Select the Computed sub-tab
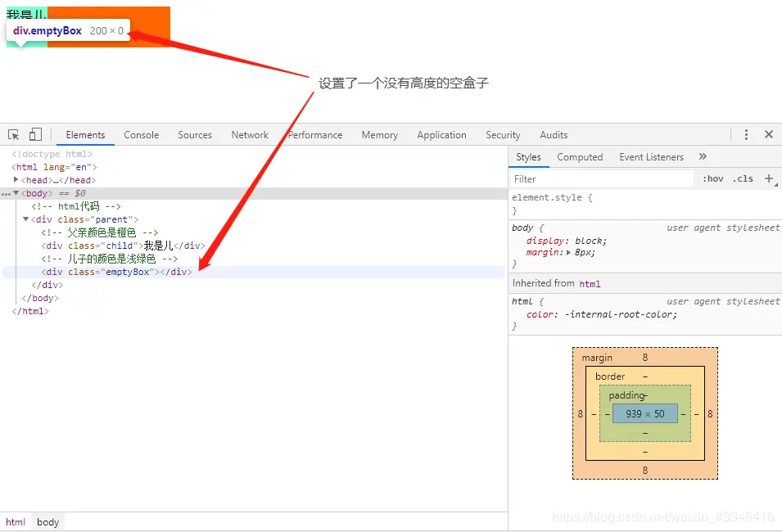 click(x=580, y=157)
